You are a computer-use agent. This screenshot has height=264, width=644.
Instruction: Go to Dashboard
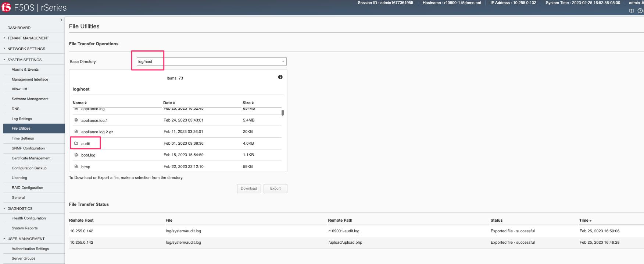pos(19,28)
